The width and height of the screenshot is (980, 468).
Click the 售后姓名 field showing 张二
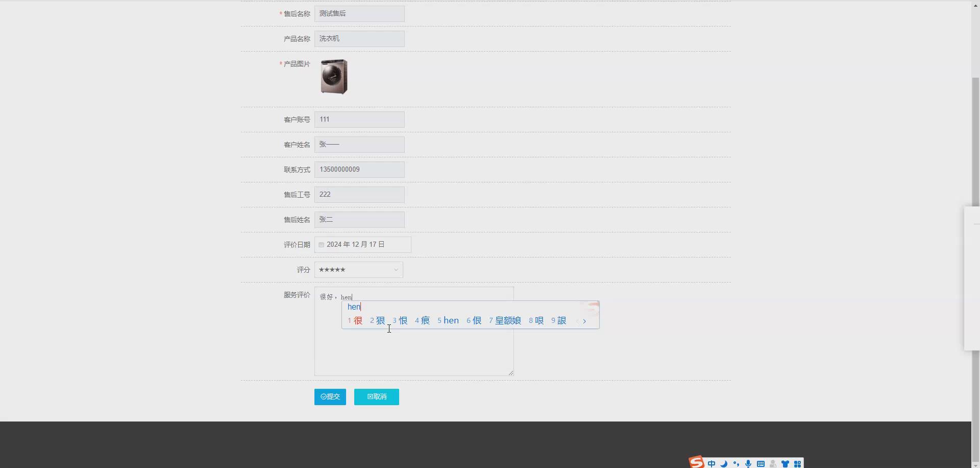[359, 220]
